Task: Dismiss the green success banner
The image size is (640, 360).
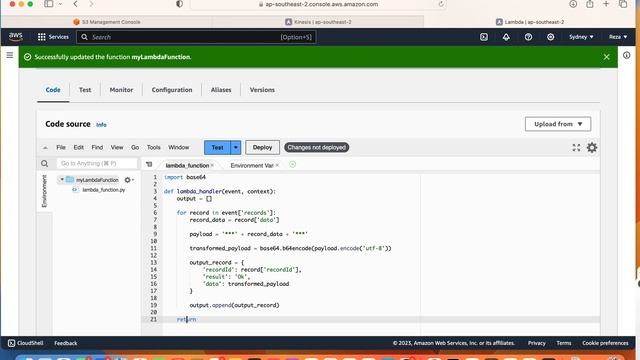Action: coord(607,57)
